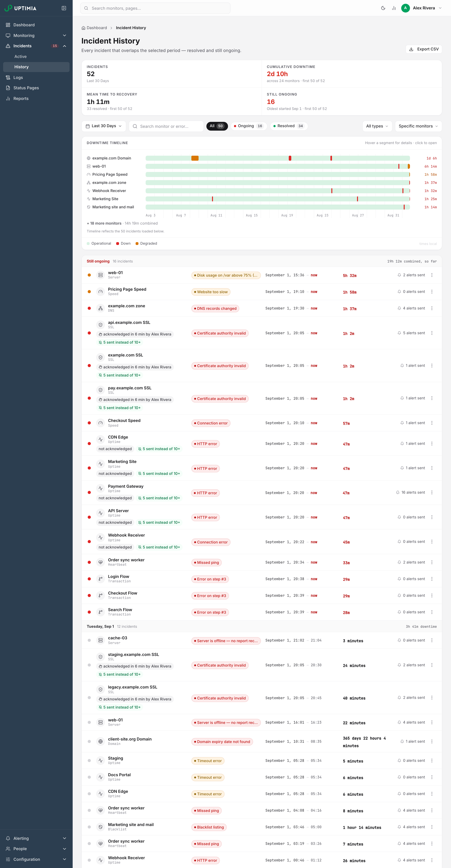This screenshot has width=451, height=868.
Task: Click bell icon beside 16 alerts sent
Action: (398, 493)
